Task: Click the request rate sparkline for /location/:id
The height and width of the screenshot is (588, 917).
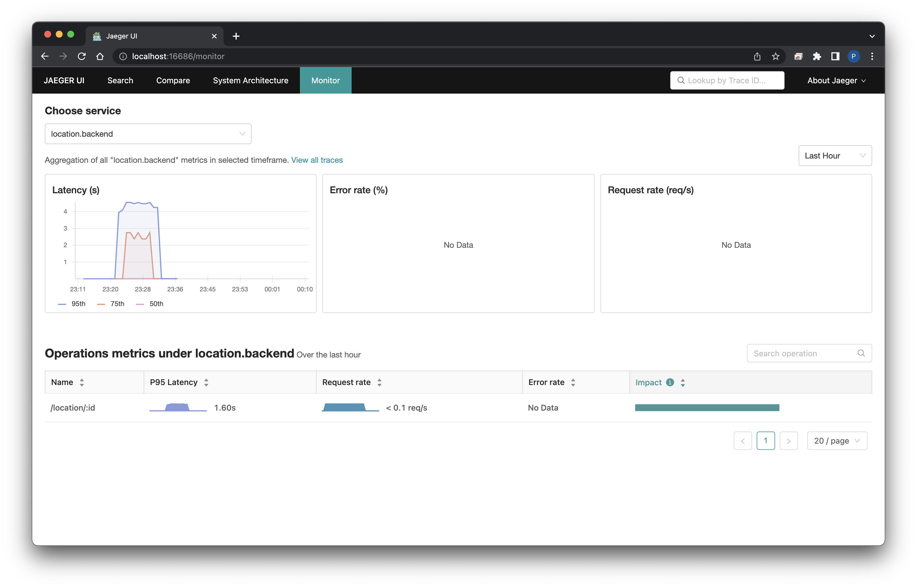Action: pos(350,407)
